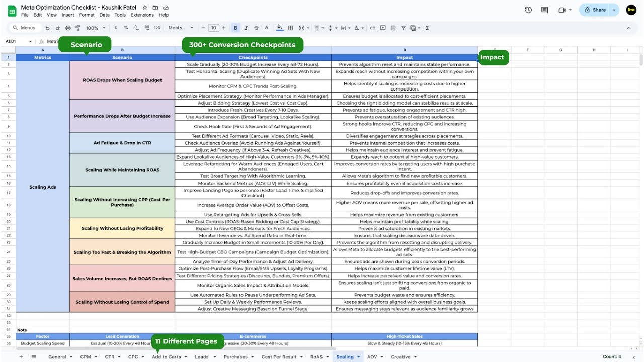Open the name box dropdown arrow
Screen dimensions: 644x362
click(30, 42)
